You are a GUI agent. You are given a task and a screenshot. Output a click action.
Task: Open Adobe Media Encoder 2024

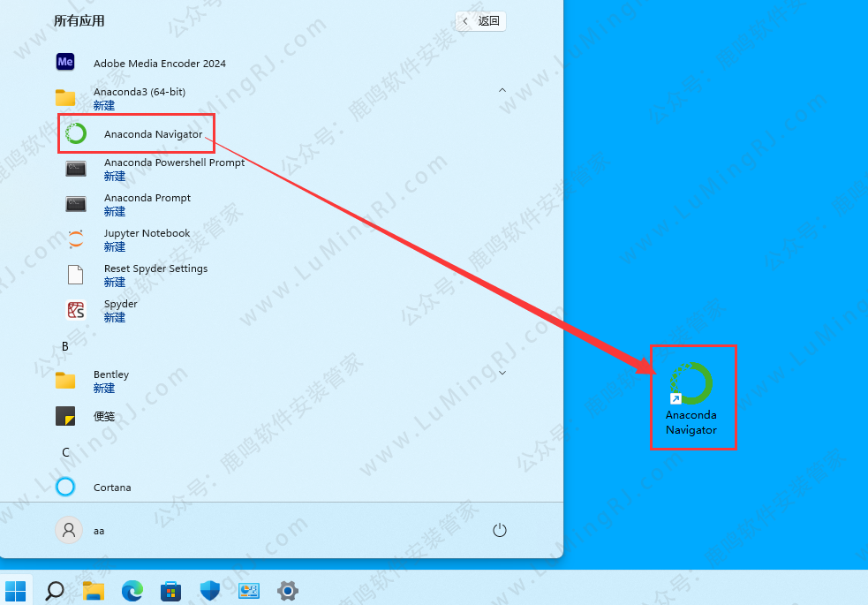(159, 63)
